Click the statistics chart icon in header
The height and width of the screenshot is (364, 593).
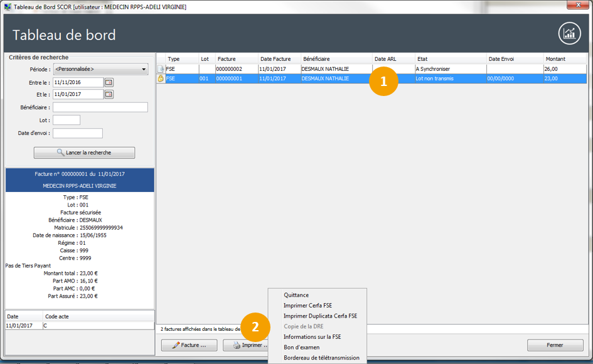point(569,34)
